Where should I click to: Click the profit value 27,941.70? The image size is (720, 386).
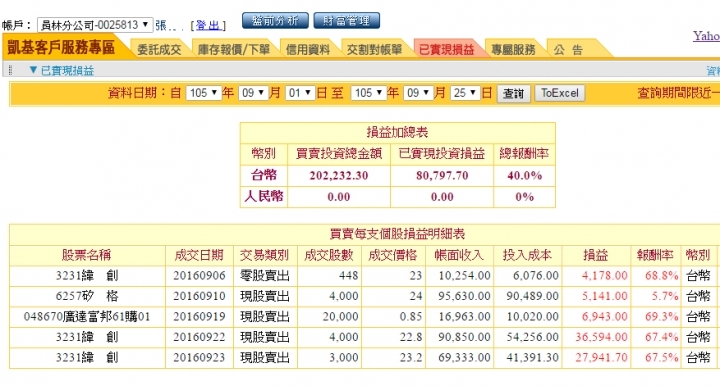(x=601, y=358)
